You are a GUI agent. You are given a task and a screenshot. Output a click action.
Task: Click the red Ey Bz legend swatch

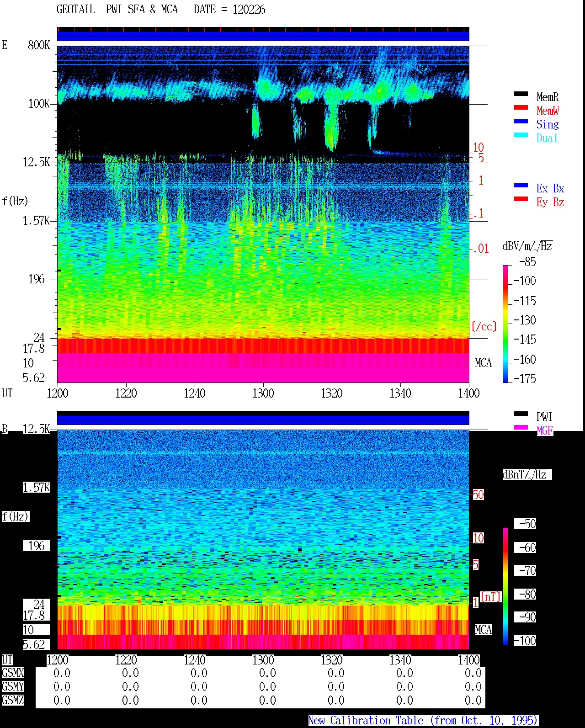[x=521, y=199]
